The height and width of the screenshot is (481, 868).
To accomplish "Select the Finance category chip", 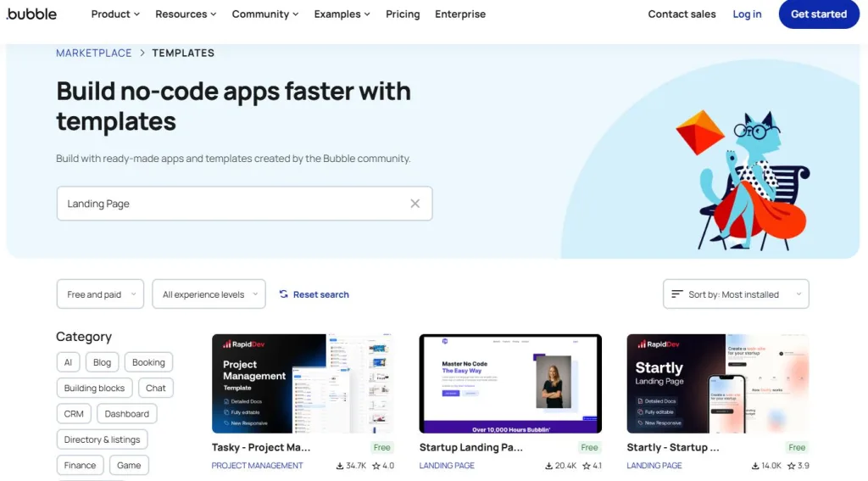I will [80, 466].
